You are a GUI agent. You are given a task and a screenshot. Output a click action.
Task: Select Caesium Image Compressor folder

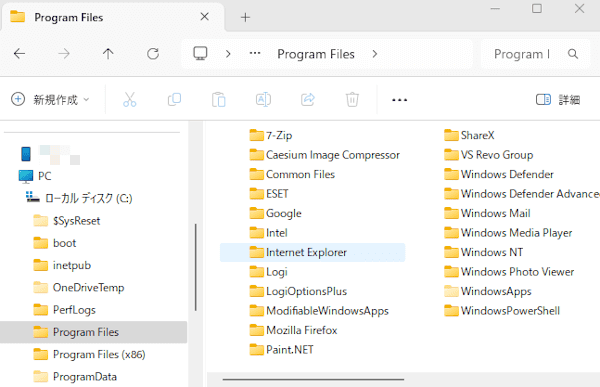[324, 155]
